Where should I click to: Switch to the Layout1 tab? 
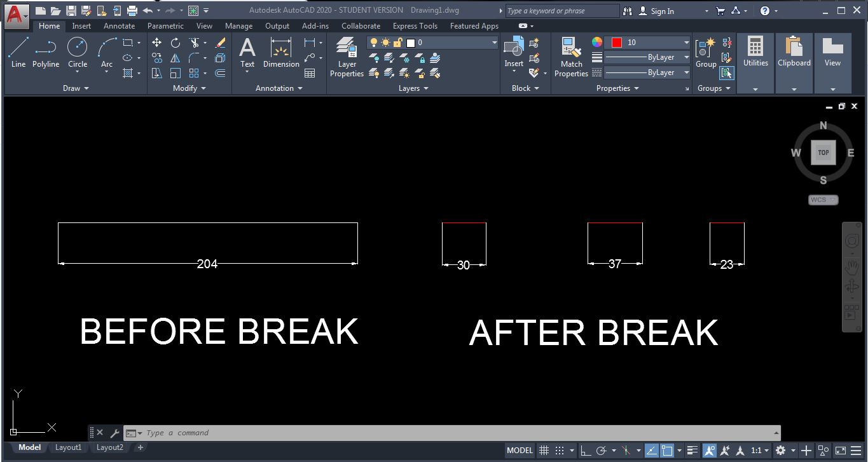click(68, 447)
